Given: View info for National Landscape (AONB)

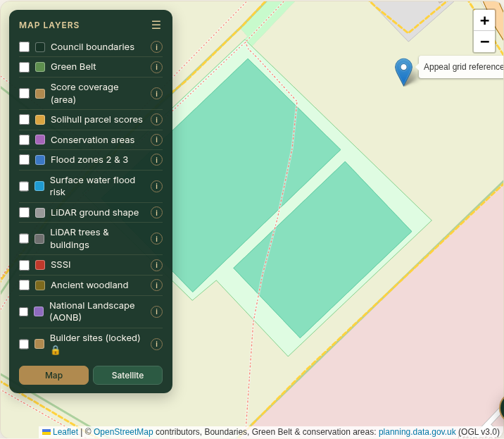Looking at the screenshot, I should click(156, 311).
